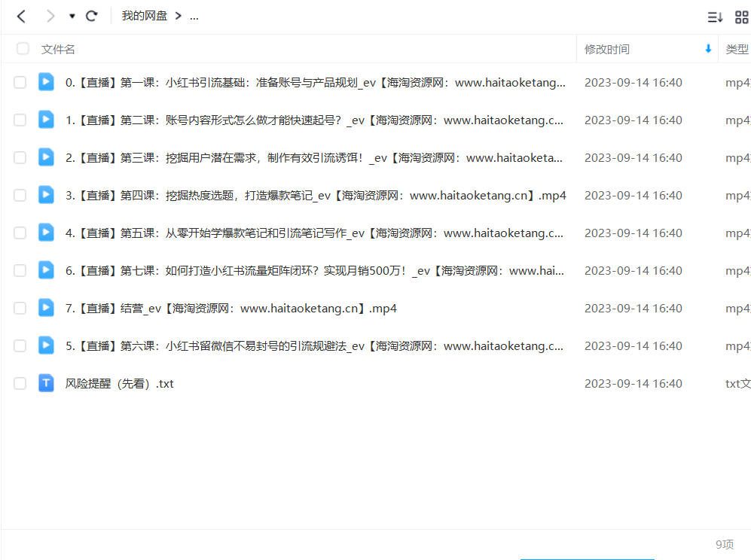Go back with the left arrow
Screen dimensions: 751x560
click(21, 17)
